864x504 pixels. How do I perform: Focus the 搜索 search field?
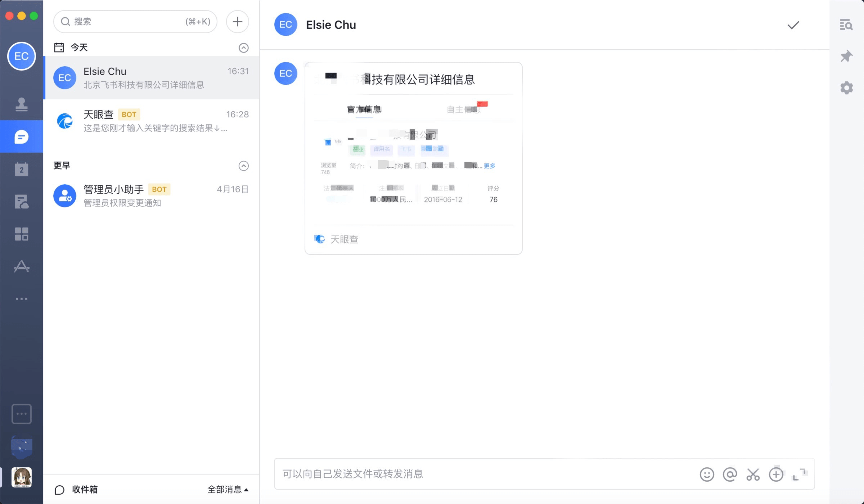coord(135,22)
